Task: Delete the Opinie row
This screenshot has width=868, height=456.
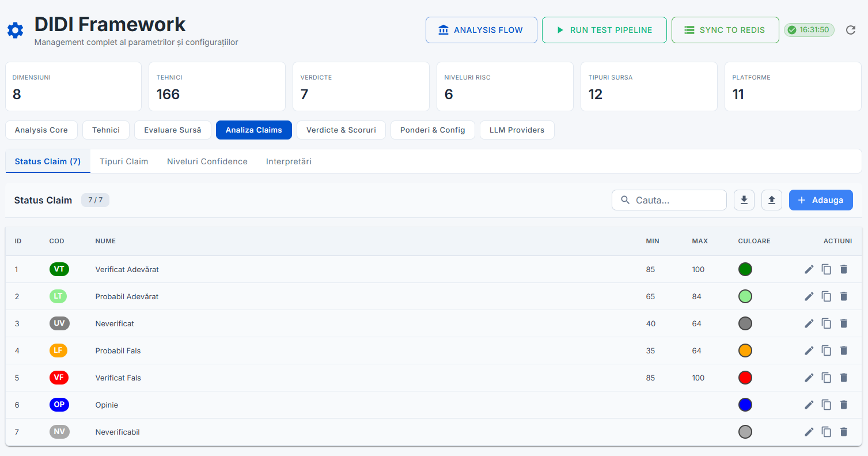Action: [844, 405]
